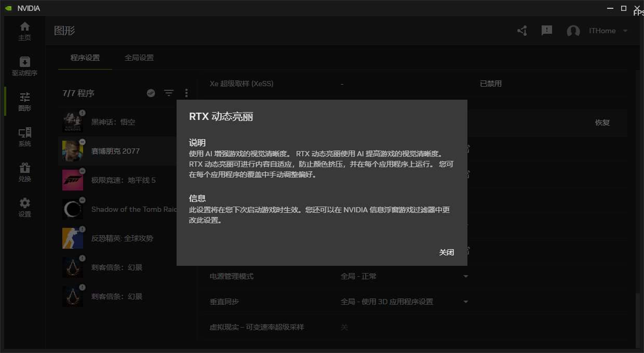Click the checkmark toggle beside 7/7 程序
644x353 pixels.
[151, 93]
